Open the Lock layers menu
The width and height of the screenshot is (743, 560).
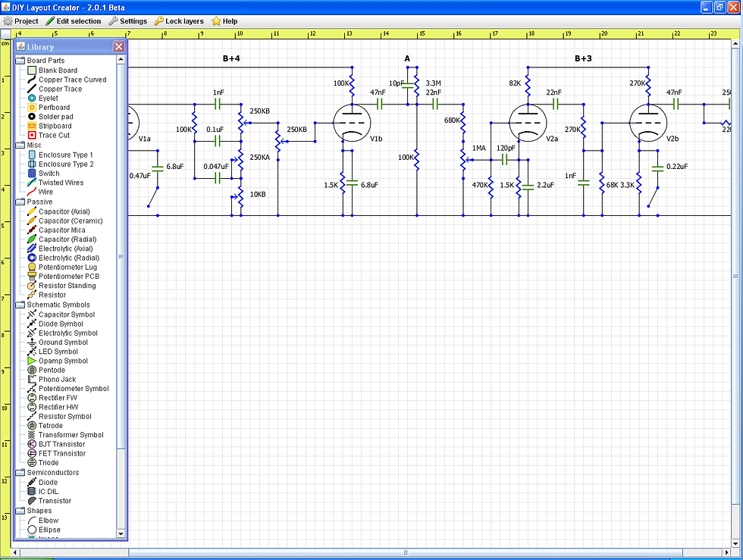pos(179,21)
